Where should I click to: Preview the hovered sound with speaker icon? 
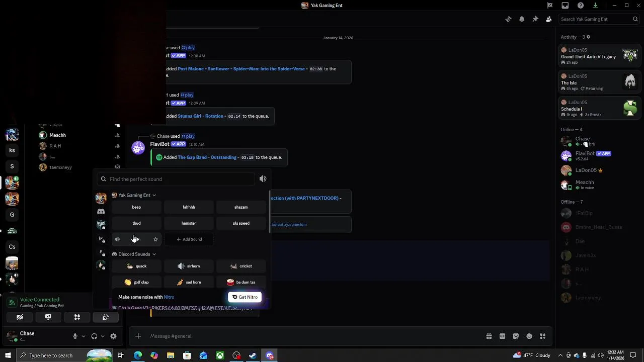click(x=117, y=239)
